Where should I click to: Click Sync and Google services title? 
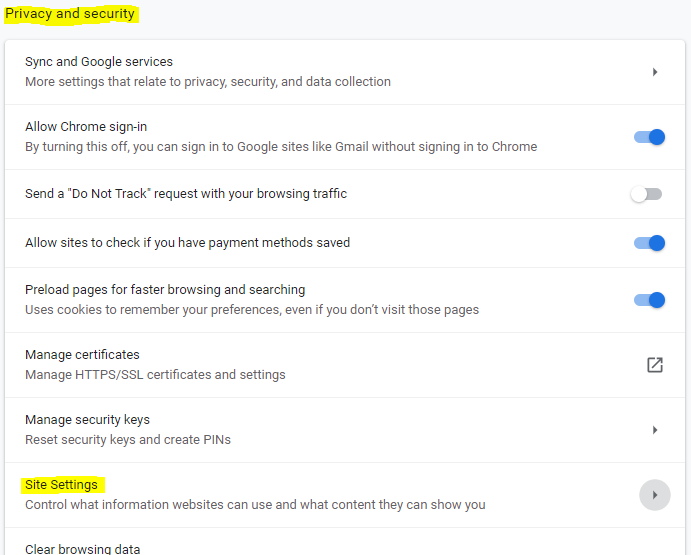99,62
